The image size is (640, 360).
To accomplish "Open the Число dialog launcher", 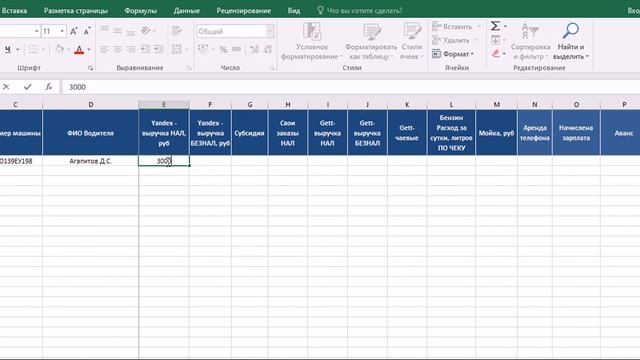I will (272, 68).
